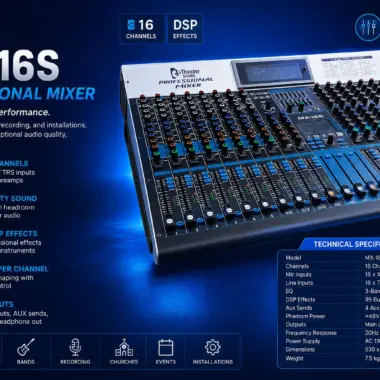Select the 16 CHANNELS badge
This screenshot has height=380, width=380.
point(141,28)
